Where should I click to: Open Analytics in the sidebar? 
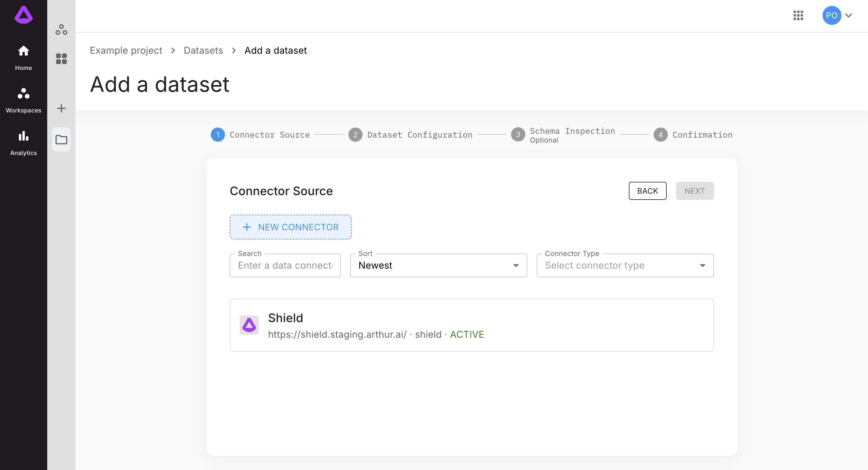(23, 143)
